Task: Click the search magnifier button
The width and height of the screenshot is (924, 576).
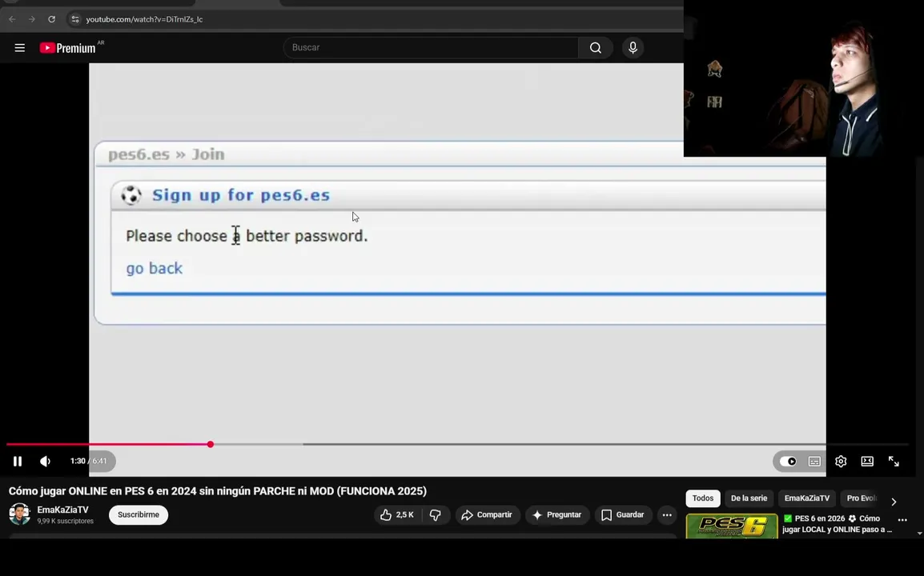Action: 596,48
